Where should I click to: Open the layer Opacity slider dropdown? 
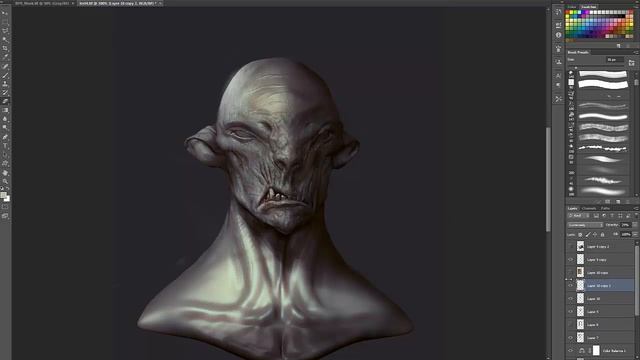pos(635,225)
